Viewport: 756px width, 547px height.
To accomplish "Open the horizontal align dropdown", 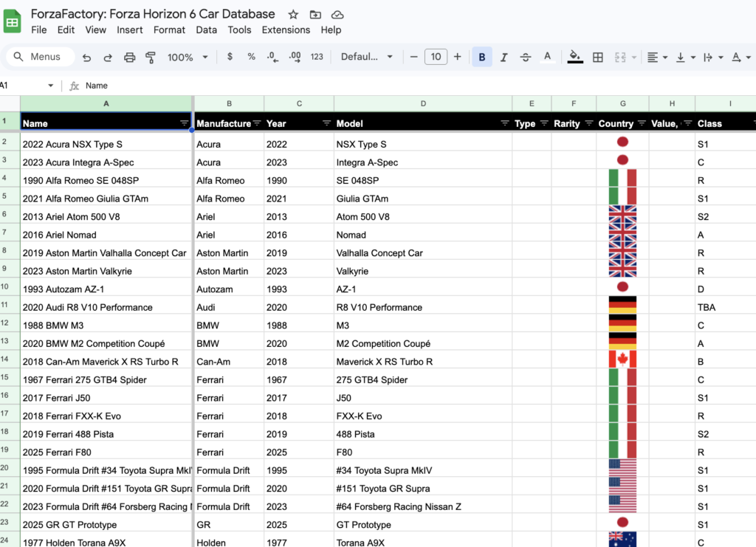I will pyautogui.click(x=656, y=58).
